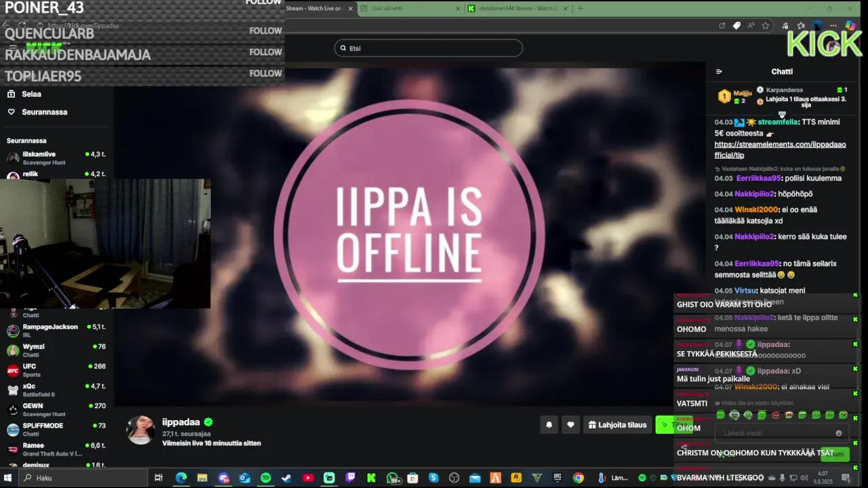Click the read aloud icon
The width and height of the screenshot is (868, 488).
point(751,26)
